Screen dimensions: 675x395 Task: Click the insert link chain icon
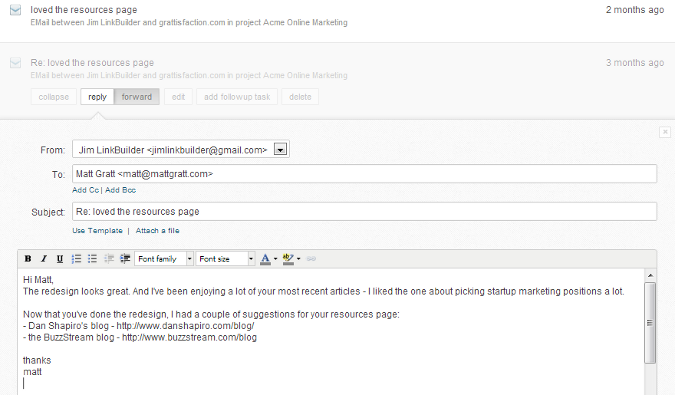click(x=311, y=259)
